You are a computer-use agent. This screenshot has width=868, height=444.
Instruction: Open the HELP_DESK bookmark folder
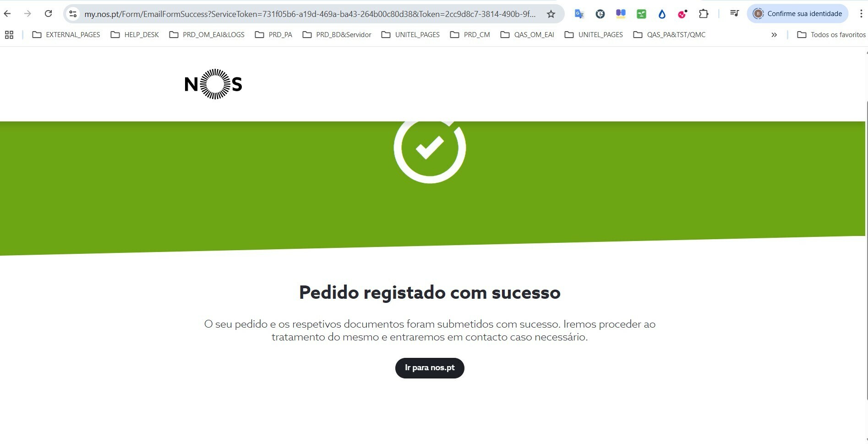(x=135, y=35)
